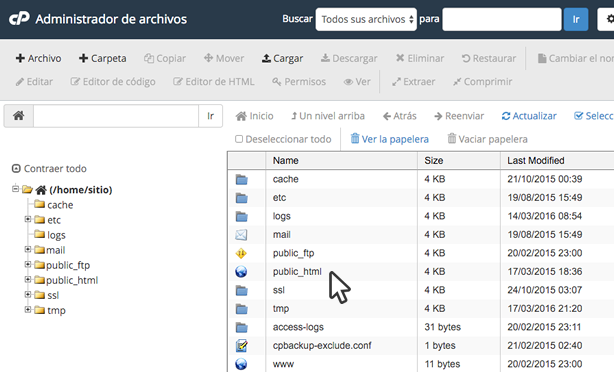614x372 pixels.
Task: Expand the etc folder in tree
Action: coord(28,219)
